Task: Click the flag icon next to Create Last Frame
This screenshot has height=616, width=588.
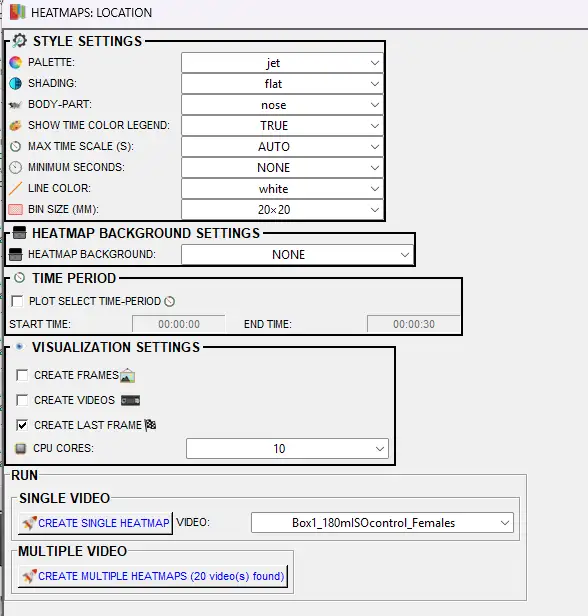Action: click(x=150, y=425)
